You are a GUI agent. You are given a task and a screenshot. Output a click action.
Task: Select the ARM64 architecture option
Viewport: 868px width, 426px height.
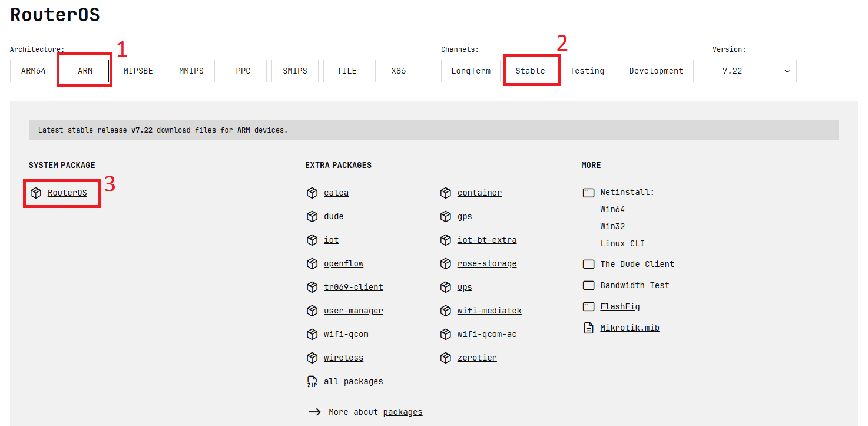33,71
